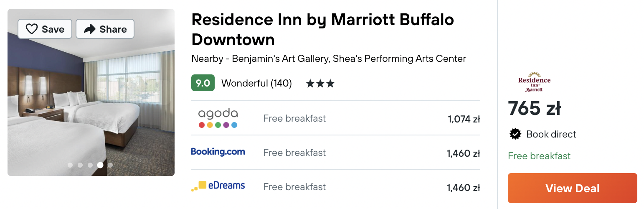Click the View Deal button

tap(573, 188)
